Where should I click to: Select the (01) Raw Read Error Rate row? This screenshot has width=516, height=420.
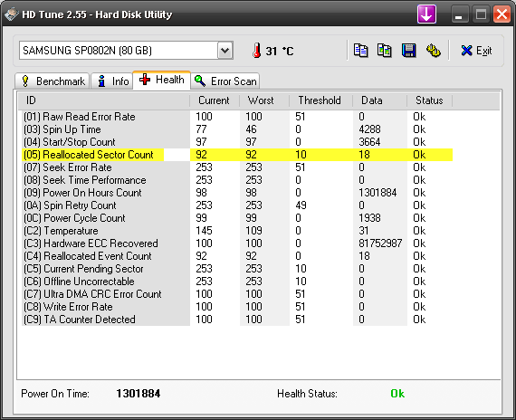pos(237,117)
